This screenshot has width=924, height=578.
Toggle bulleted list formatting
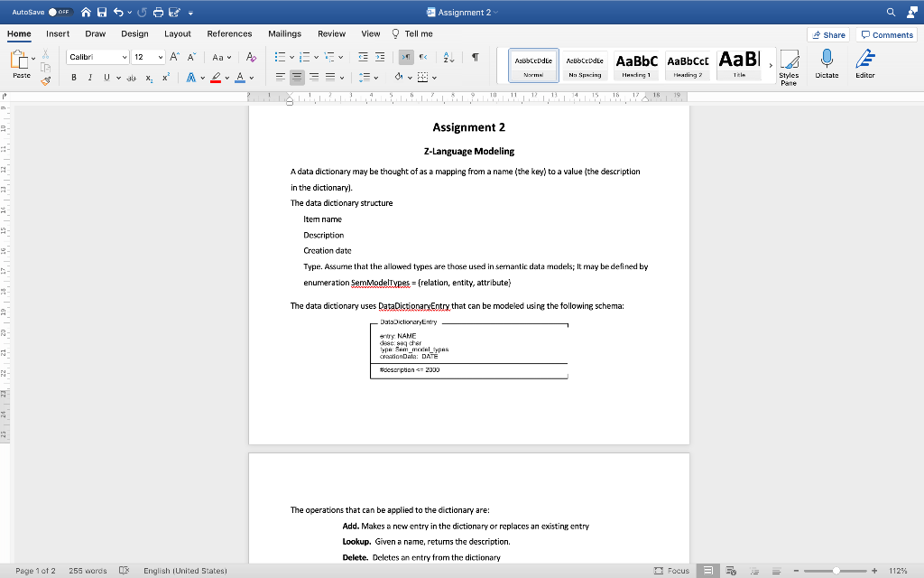(280, 58)
